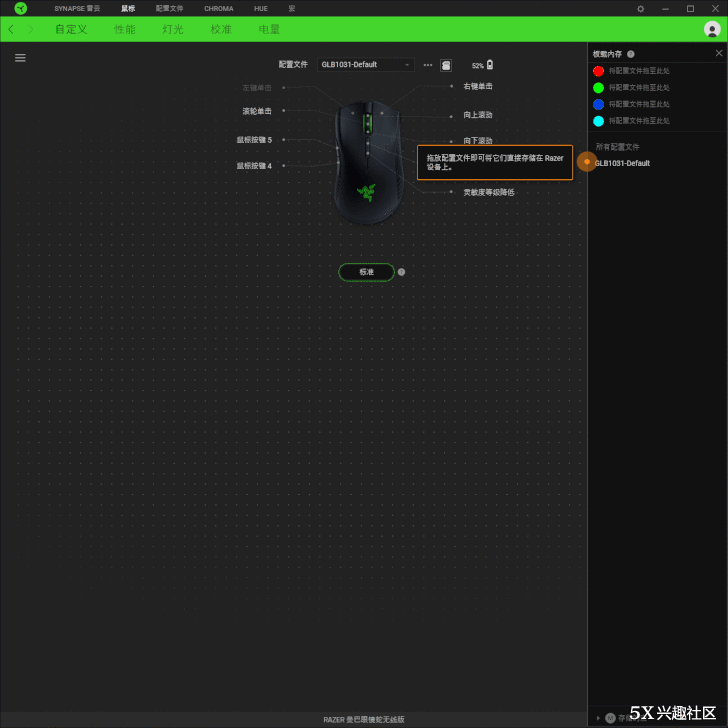
Task: Click the help icon next to 板载内存
Action: (x=630, y=54)
